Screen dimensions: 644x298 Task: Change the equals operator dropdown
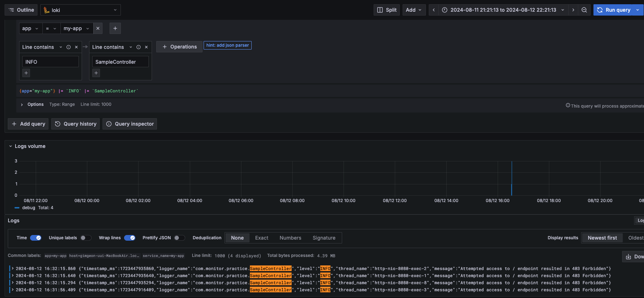tap(51, 28)
